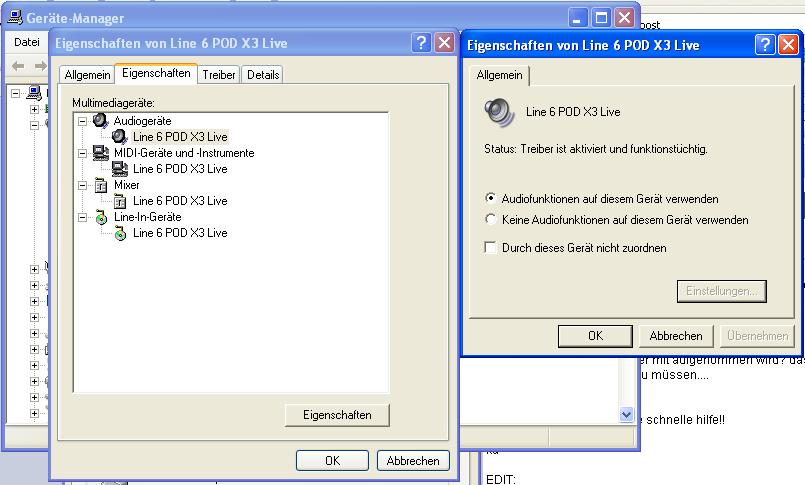Viewport: 805px width, 485px height.
Task: Select 'Audiofunktionen auf diesem Gerät verwenden' radio
Action: click(x=490, y=198)
